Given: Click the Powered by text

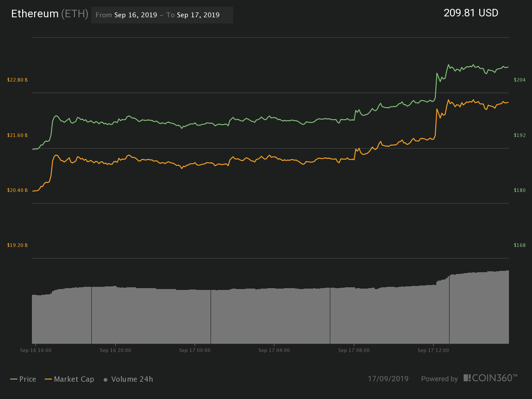Looking at the screenshot, I should click(439, 379).
